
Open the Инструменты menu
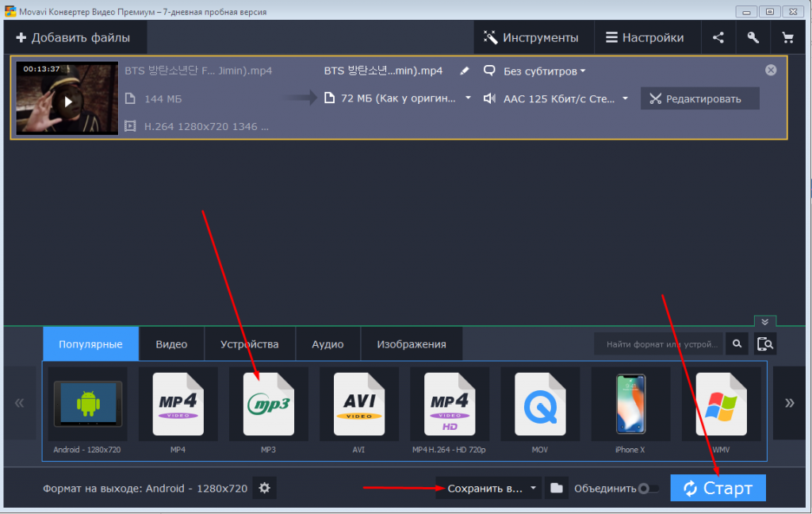click(534, 38)
